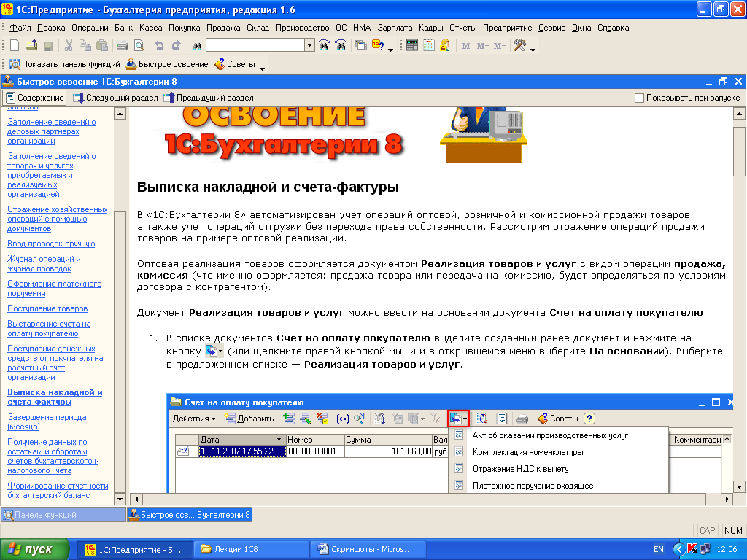
Task: Click the Open file icon in toolbar
Action: tap(31, 46)
